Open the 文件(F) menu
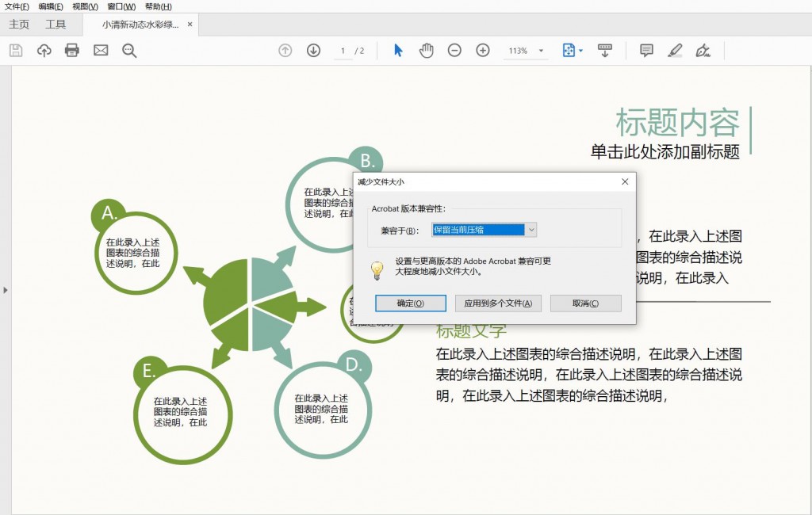This screenshot has width=812, height=515. tap(17, 6)
